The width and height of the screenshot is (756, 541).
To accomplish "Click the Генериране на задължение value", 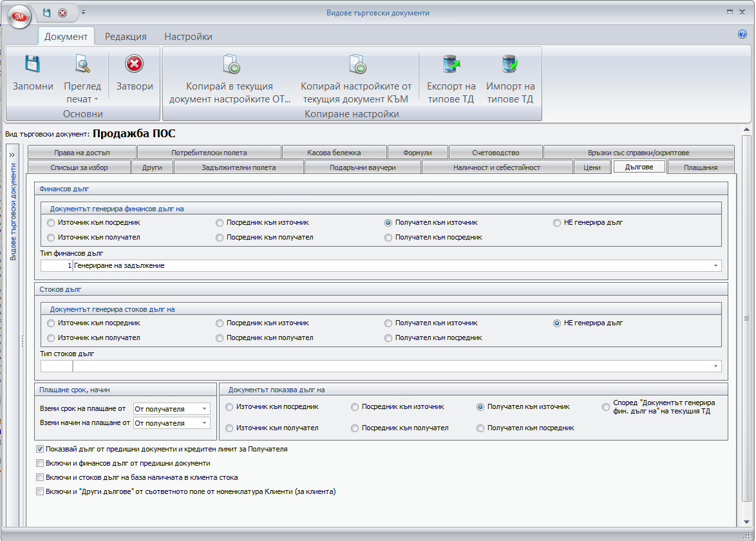I will click(x=119, y=266).
